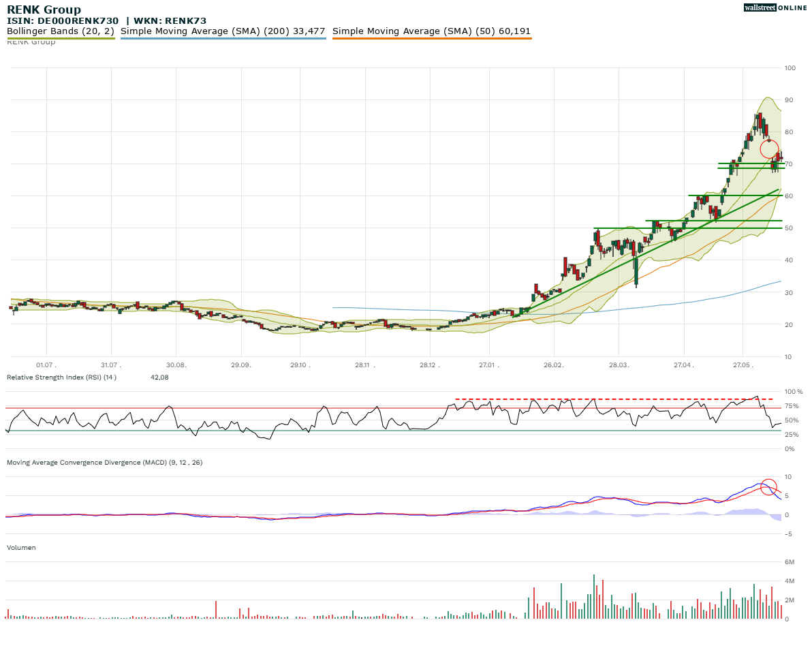Viewport: 812px width, 665px height.
Task: Select the SMA (50) 60,191 legend entry
Action: (431, 31)
